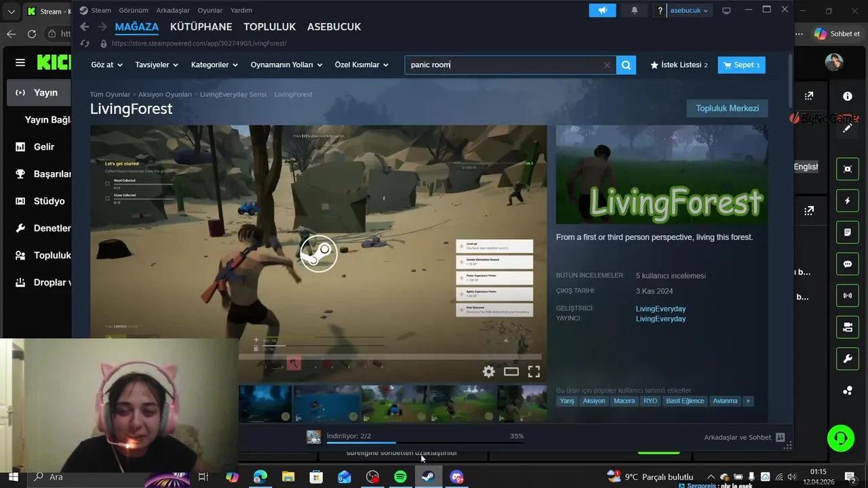Open the ASEBUCUK profile tab

[x=334, y=26]
